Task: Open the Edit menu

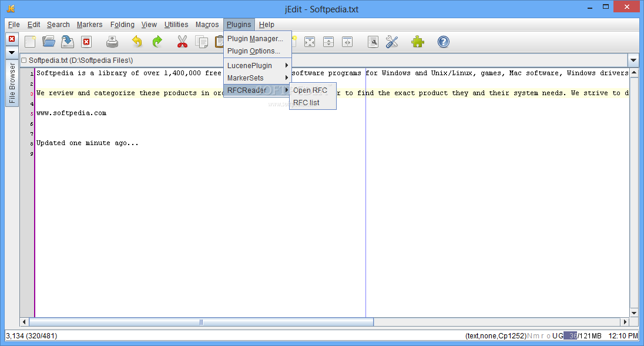Action: [x=33, y=25]
